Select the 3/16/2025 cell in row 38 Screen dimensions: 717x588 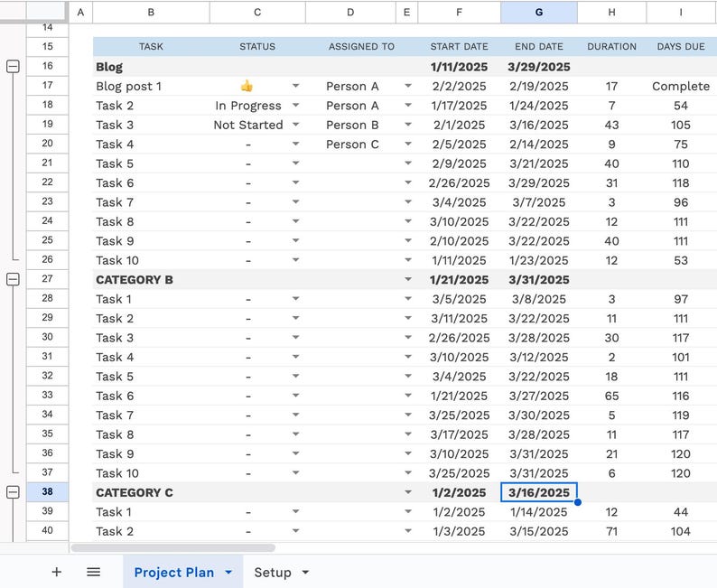(x=539, y=492)
